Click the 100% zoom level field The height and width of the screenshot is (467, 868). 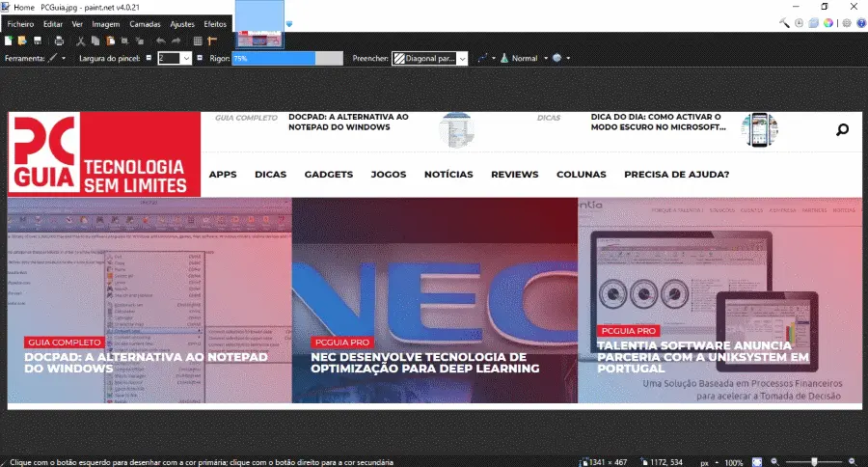click(x=734, y=462)
